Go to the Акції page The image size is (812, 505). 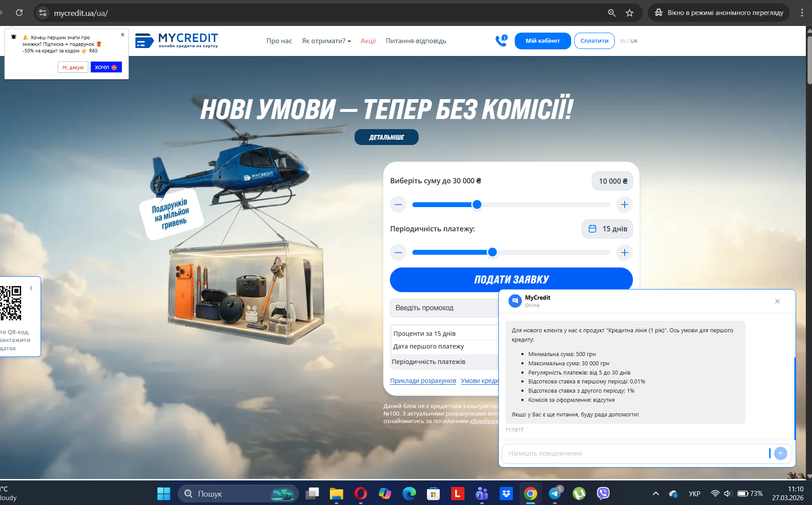click(368, 41)
